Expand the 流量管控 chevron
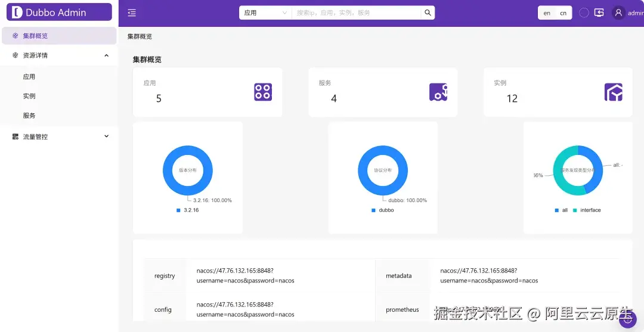644x332 pixels. pos(106,136)
